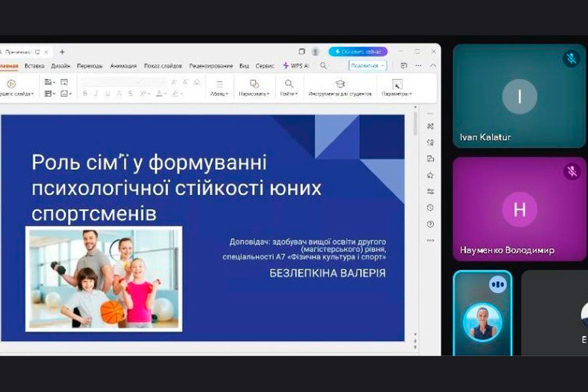Click the Абзац paragraph icon
This screenshot has height=392, width=588.
click(x=220, y=84)
